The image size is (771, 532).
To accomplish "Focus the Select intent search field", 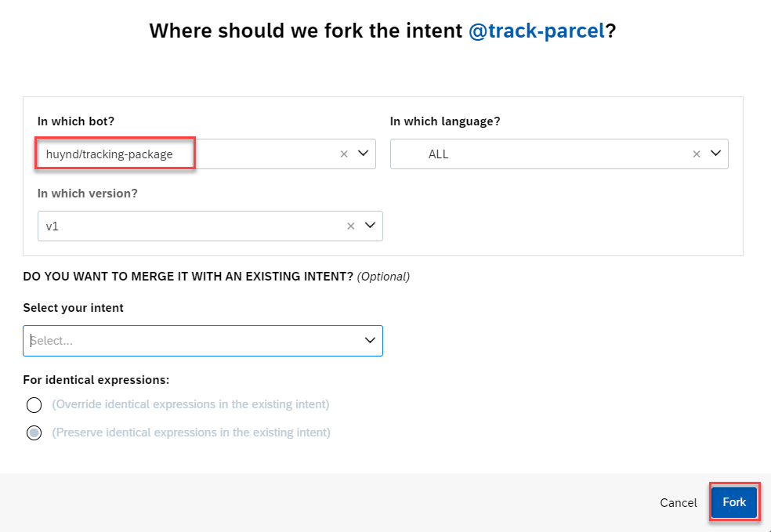I will click(188, 341).
